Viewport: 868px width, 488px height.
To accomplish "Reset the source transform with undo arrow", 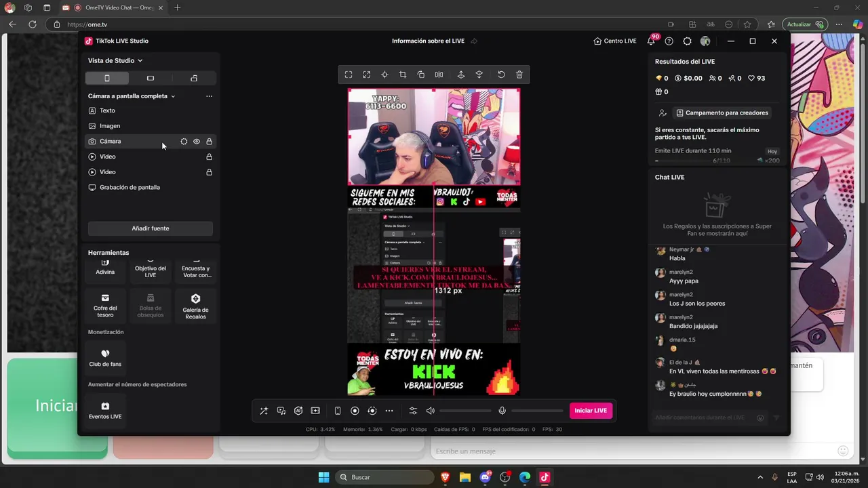I will pos(501,75).
